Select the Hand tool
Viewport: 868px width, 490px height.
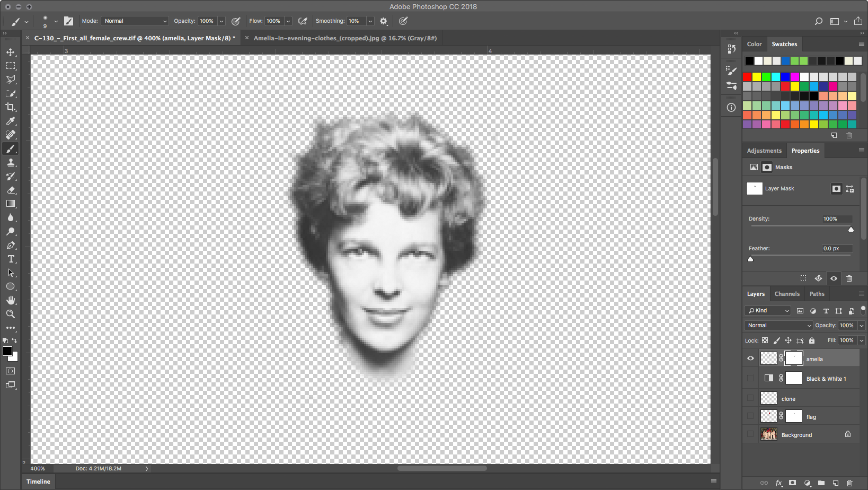coord(11,300)
